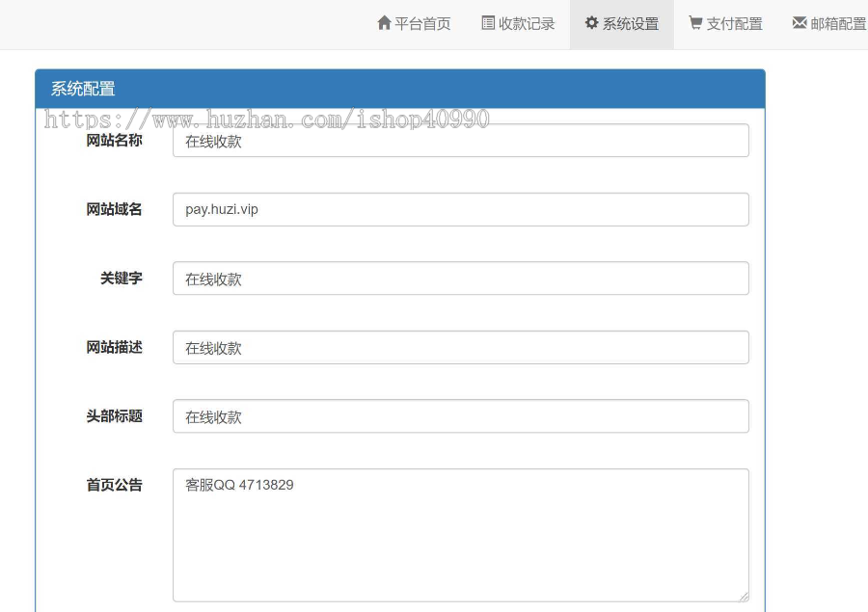This screenshot has height=612, width=868.
Task: Click the envelope icon beside 邮箱配置
Action: (800, 23)
